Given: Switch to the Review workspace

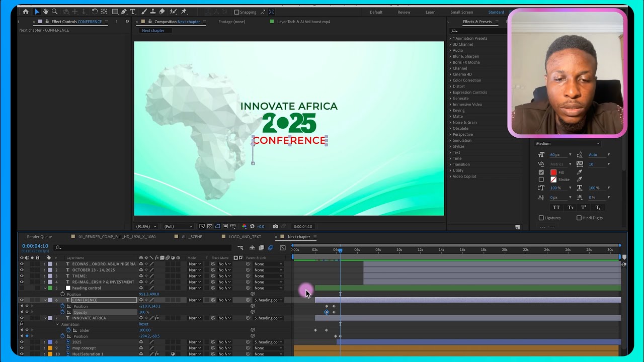Looking at the screenshot, I should point(404,12).
